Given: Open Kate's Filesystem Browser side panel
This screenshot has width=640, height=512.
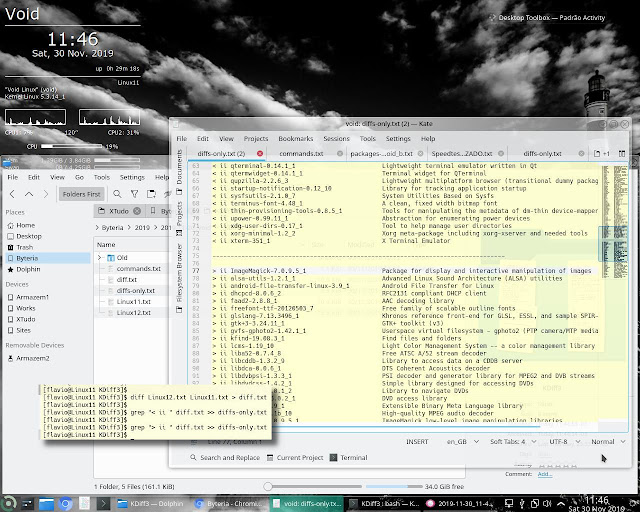Looking at the screenshot, I should click(179, 278).
